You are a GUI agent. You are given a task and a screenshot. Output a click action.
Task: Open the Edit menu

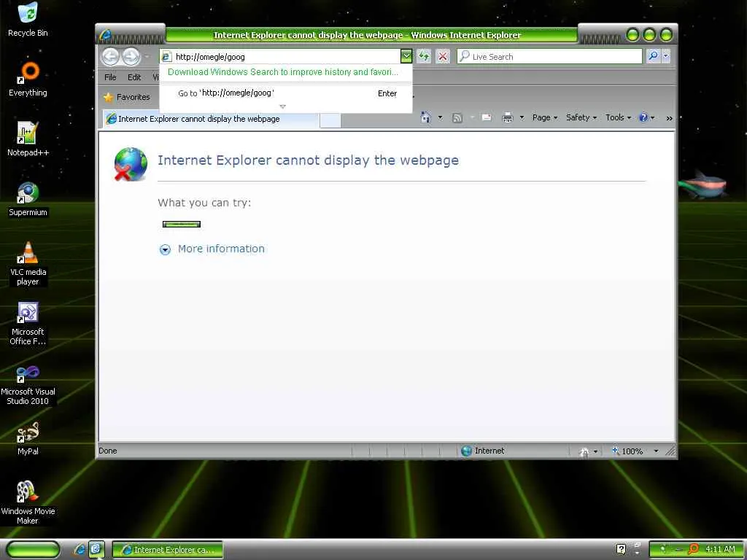pos(134,77)
